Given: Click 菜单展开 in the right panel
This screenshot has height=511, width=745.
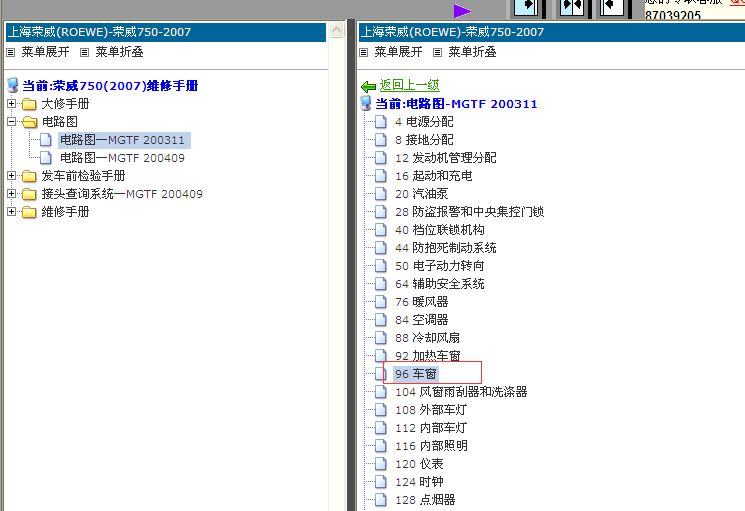Looking at the screenshot, I should (x=398, y=52).
